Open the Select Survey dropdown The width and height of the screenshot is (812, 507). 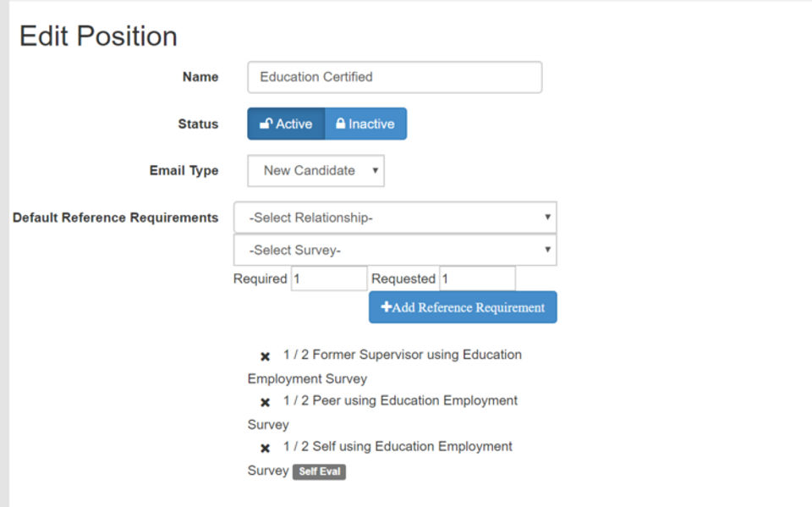[395, 250]
